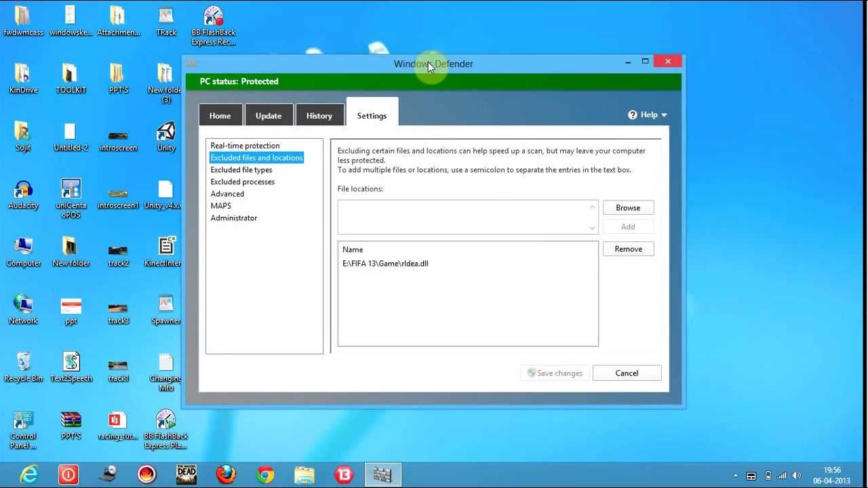Click the File locations scroll up arrow
Screen dimensions: 868x488
tap(592, 207)
